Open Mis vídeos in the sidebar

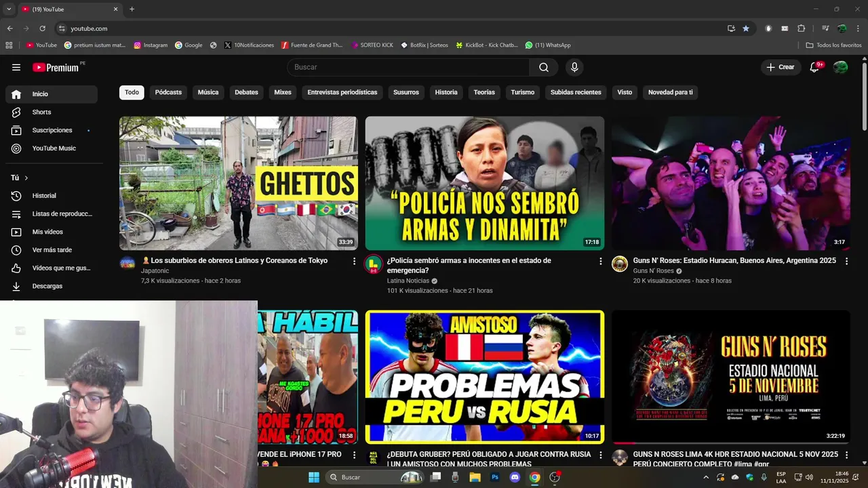[52, 232]
